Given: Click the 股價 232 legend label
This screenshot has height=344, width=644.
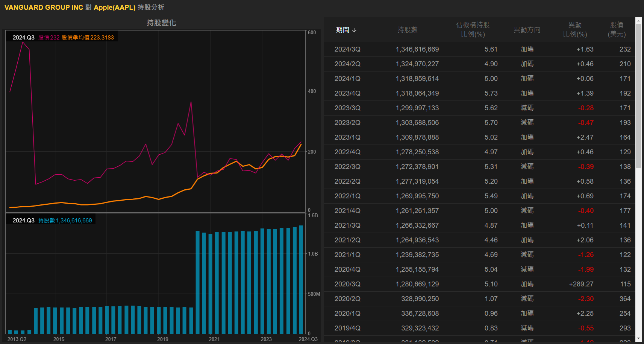Looking at the screenshot, I should pyautogui.click(x=49, y=38).
